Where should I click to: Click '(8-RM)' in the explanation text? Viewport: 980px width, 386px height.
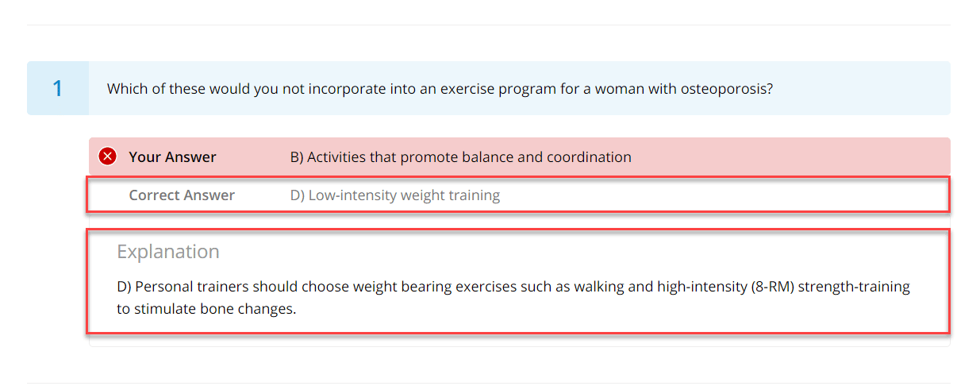tap(771, 286)
